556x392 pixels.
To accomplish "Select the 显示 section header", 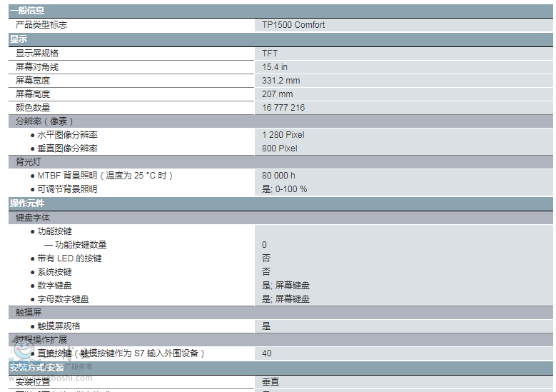I will coord(19,39).
